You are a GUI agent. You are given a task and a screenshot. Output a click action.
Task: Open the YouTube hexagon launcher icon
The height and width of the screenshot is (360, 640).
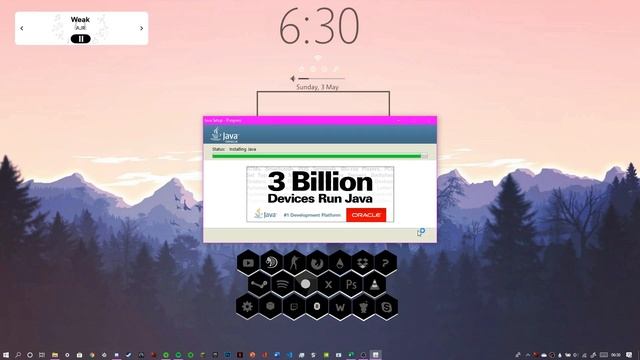point(248,263)
